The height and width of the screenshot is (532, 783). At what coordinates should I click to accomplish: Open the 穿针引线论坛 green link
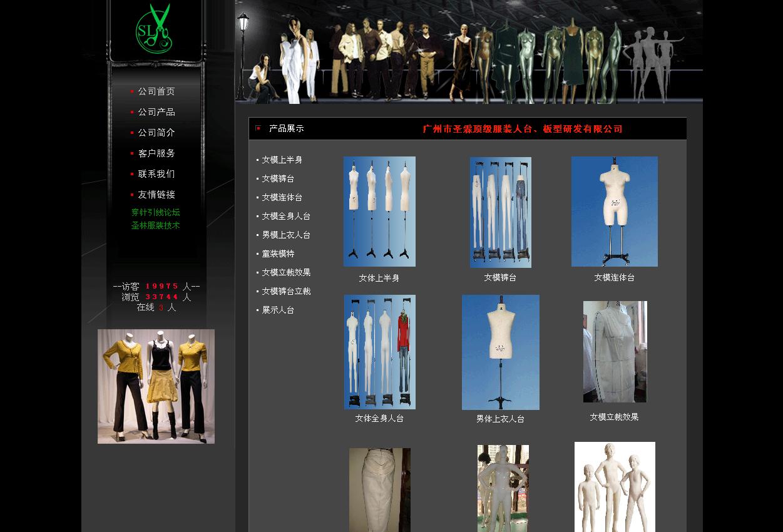[x=155, y=212]
